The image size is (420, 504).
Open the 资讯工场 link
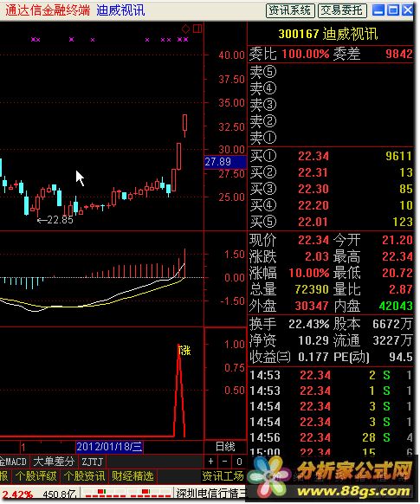click(x=223, y=476)
